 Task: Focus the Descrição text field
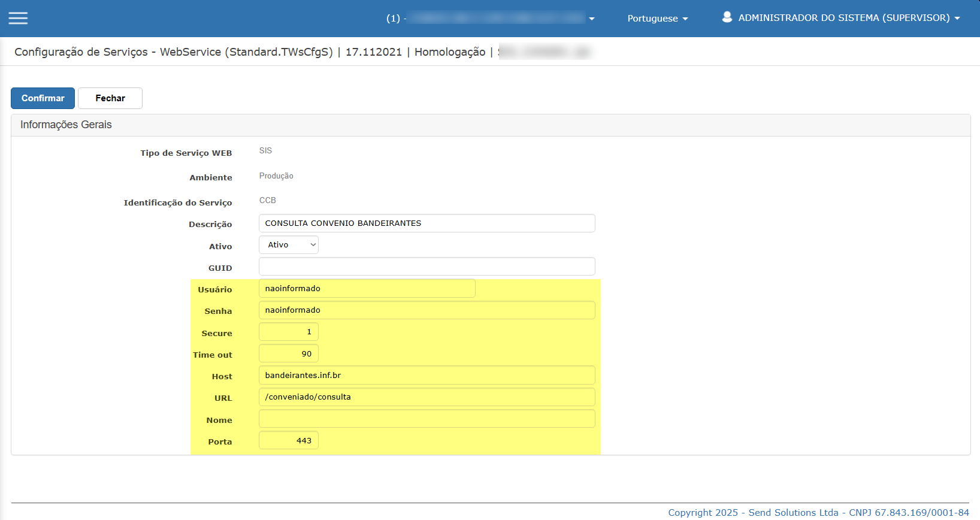(427, 223)
